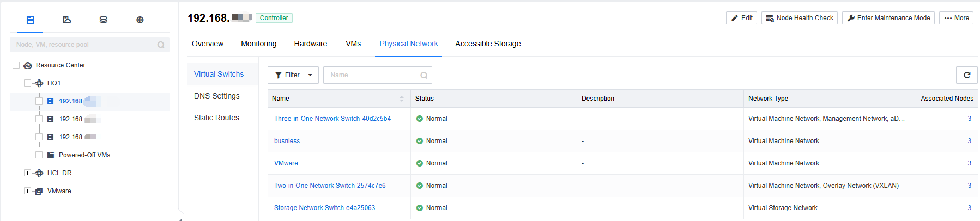Screen dimensions: 980x221
Task: Open DNS Settings section
Action: [223, 96]
